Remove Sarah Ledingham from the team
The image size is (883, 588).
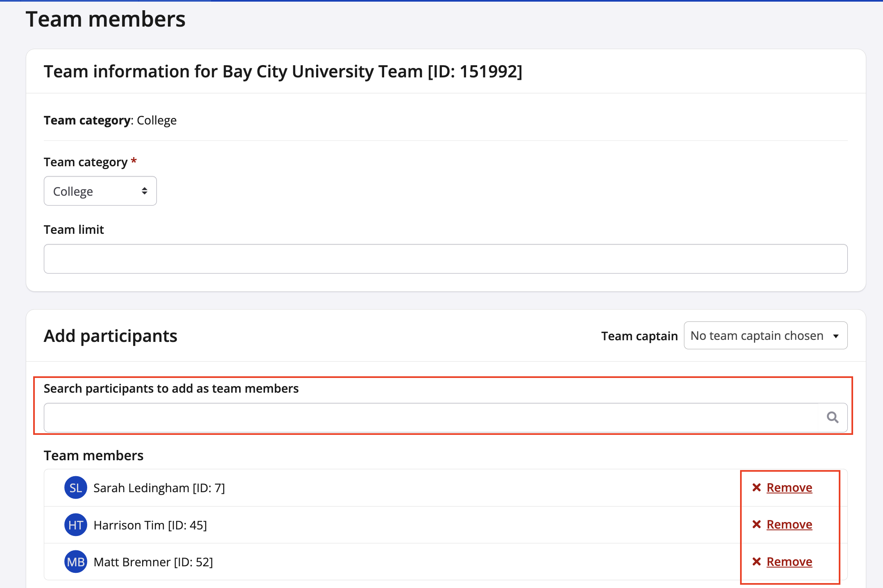click(x=789, y=488)
